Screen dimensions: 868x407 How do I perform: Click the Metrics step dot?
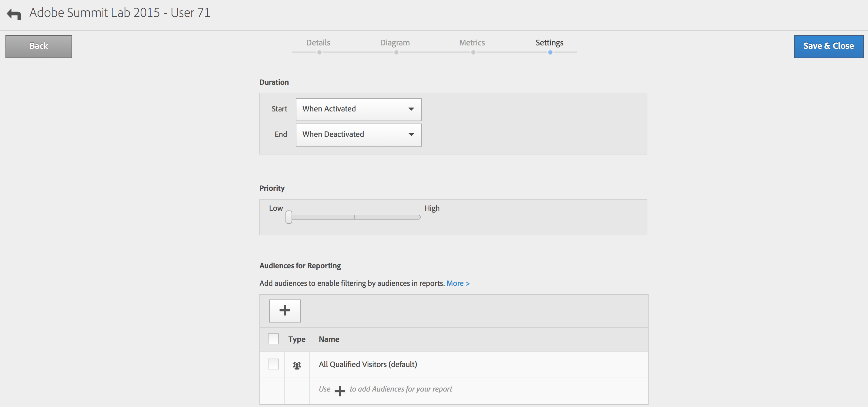473,52
